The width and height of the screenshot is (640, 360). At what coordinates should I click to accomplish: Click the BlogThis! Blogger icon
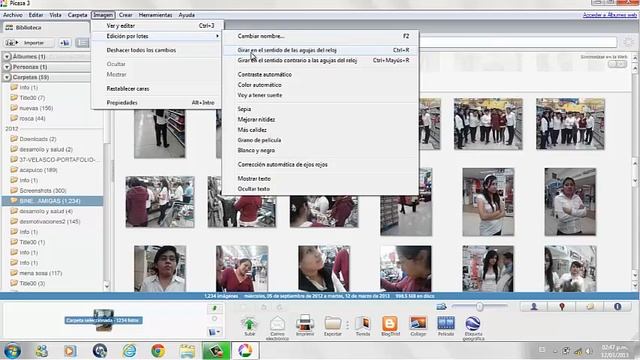click(x=390, y=324)
